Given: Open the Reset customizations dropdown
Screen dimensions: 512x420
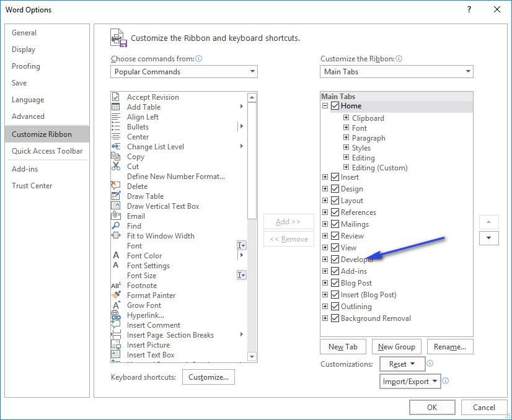Looking at the screenshot, I should [402, 364].
